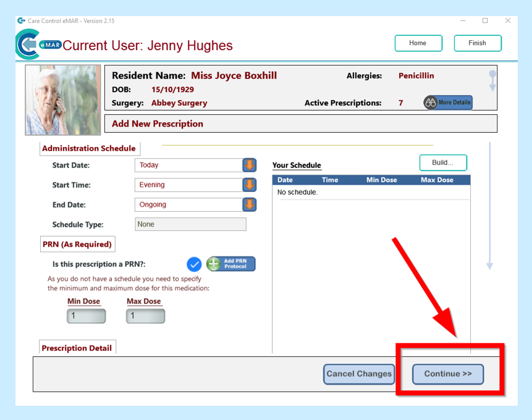The width and height of the screenshot is (532, 420).
Task: Click the Penicillin allergy text
Action: pyautogui.click(x=416, y=75)
